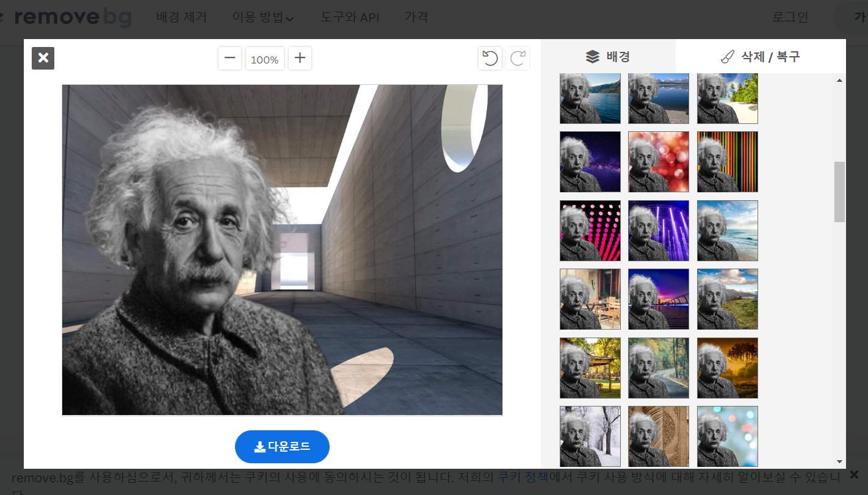Open the 배경 제거 menu item
This screenshot has width=868, height=495.
tap(181, 17)
